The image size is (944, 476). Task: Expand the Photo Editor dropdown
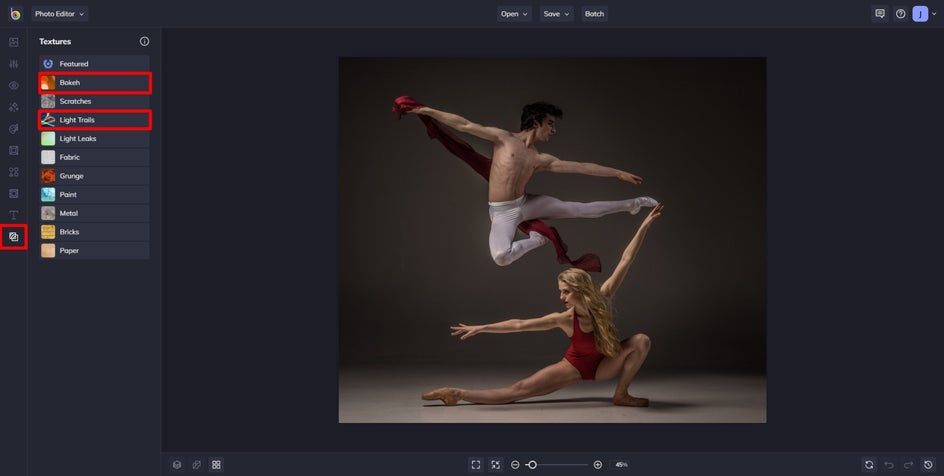(x=60, y=14)
